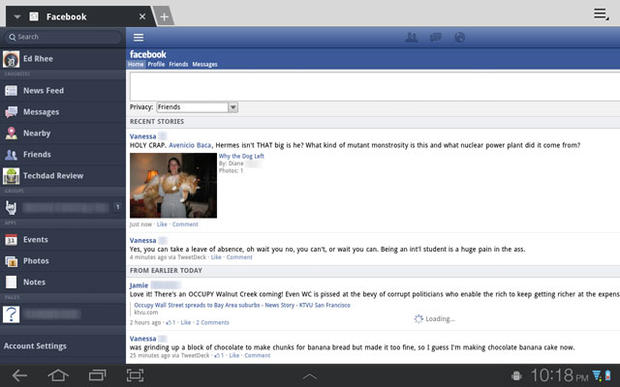
Task: Open the notifications globe icon
Action: [459, 38]
